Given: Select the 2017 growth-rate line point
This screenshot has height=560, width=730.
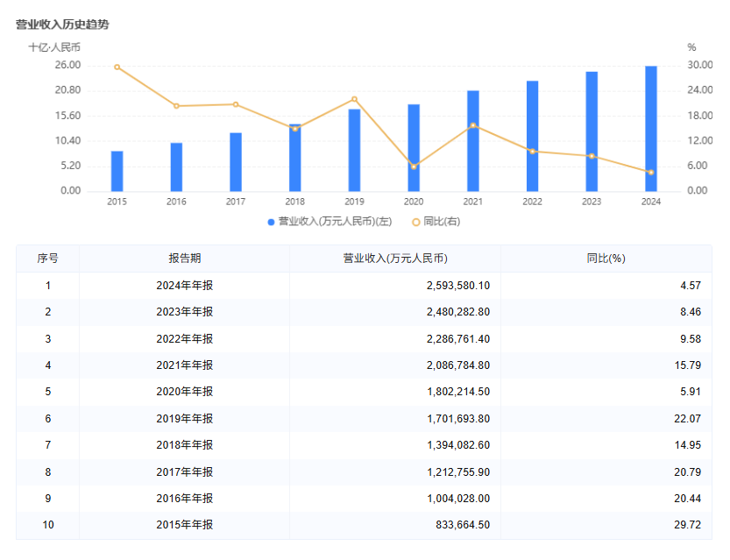Looking at the screenshot, I should click(x=236, y=105).
